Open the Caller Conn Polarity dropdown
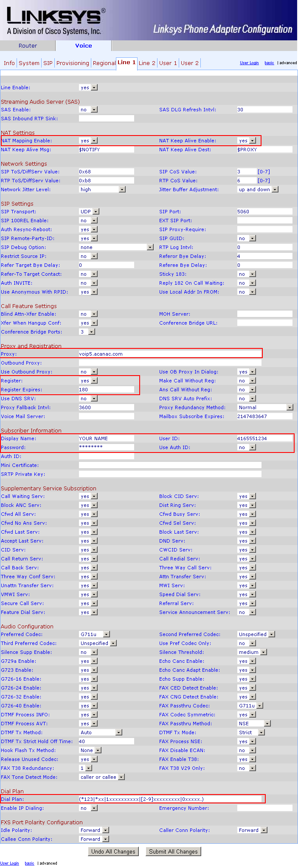 252,830
